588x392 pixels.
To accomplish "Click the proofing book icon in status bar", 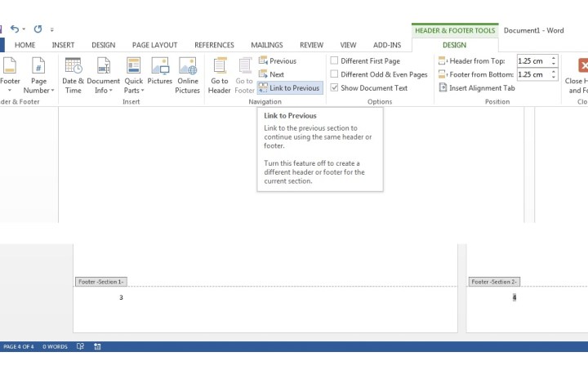I will (x=80, y=346).
